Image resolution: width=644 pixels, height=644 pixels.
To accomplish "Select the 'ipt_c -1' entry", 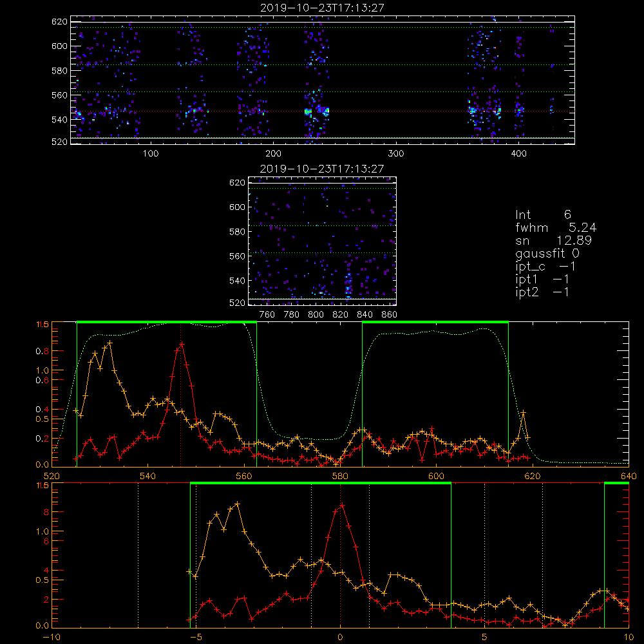I will [545, 267].
